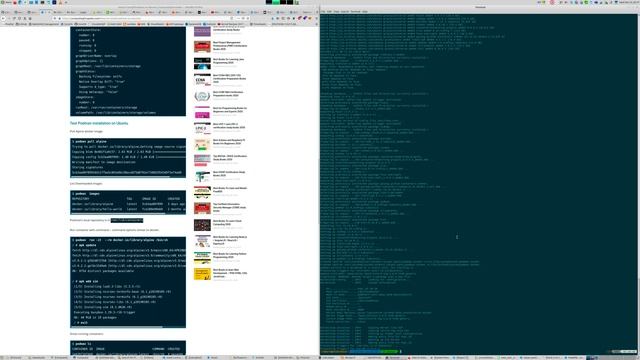Screen dimensions: 640x360
Task: Open the Menu button in the top panel
Action: click(x=7, y=2)
